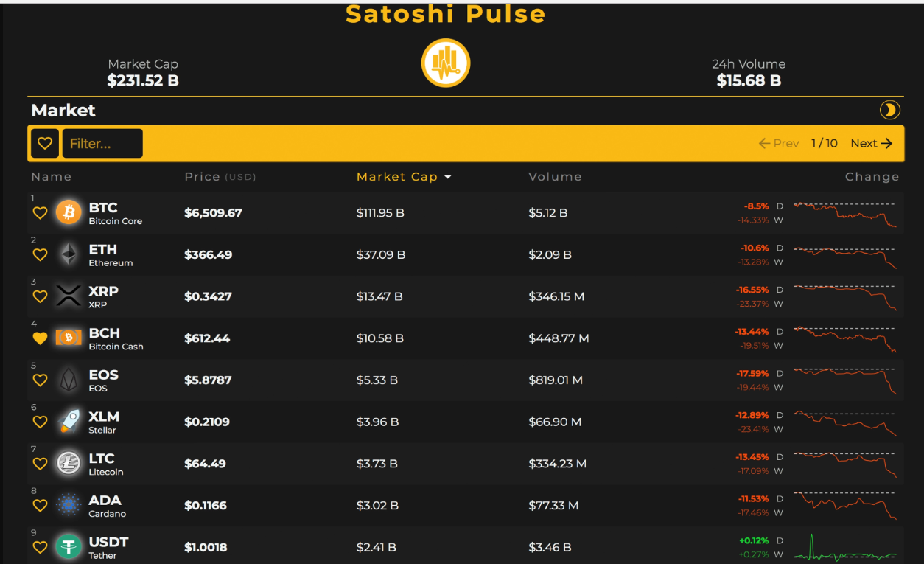
Task: Click the Prev pagination link
Action: coord(779,143)
